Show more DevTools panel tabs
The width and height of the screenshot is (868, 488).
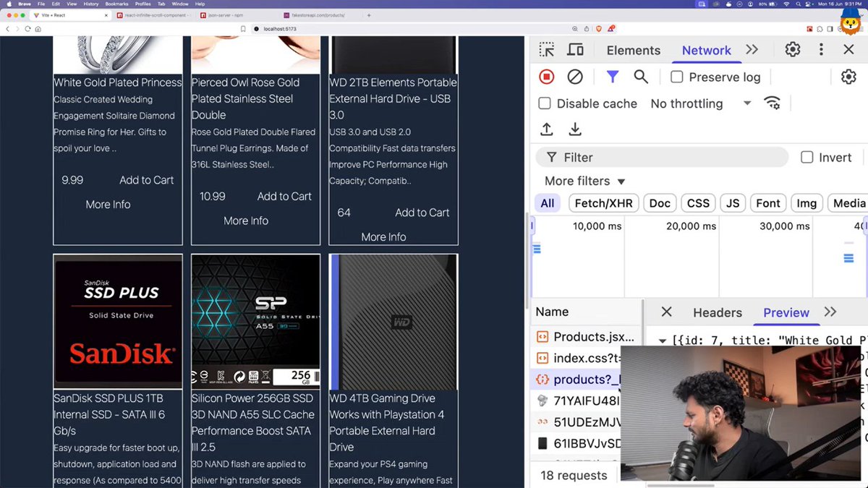tap(752, 50)
